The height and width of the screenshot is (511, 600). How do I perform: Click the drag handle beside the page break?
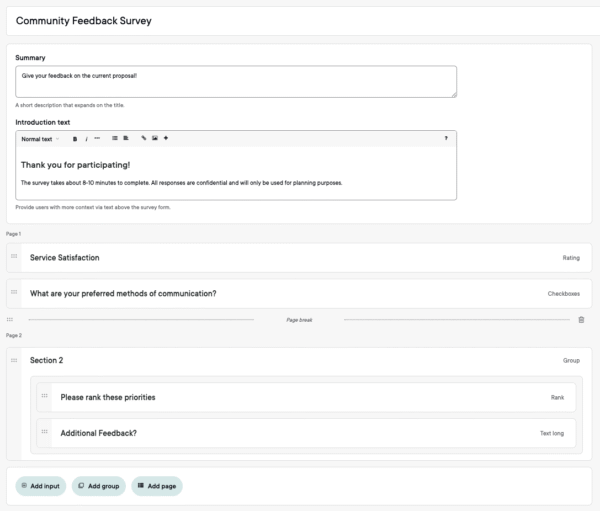point(10,319)
